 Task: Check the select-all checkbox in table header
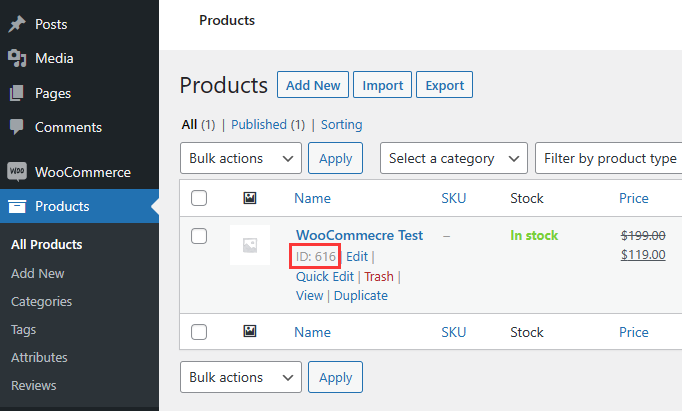pyautogui.click(x=199, y=198)
